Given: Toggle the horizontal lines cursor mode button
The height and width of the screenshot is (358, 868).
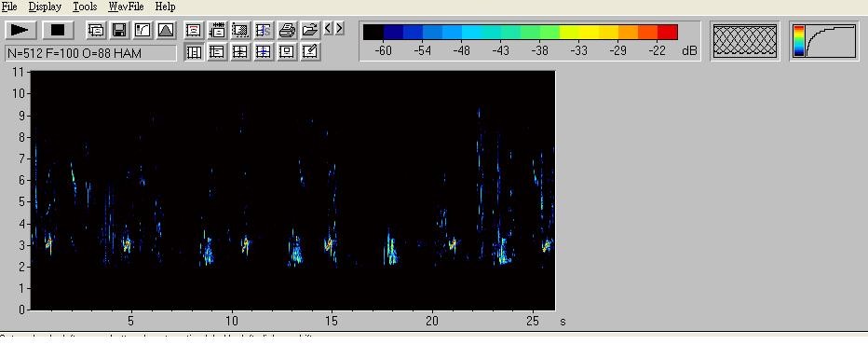Looking at the screenshot, I should click(x=217, y=51).
